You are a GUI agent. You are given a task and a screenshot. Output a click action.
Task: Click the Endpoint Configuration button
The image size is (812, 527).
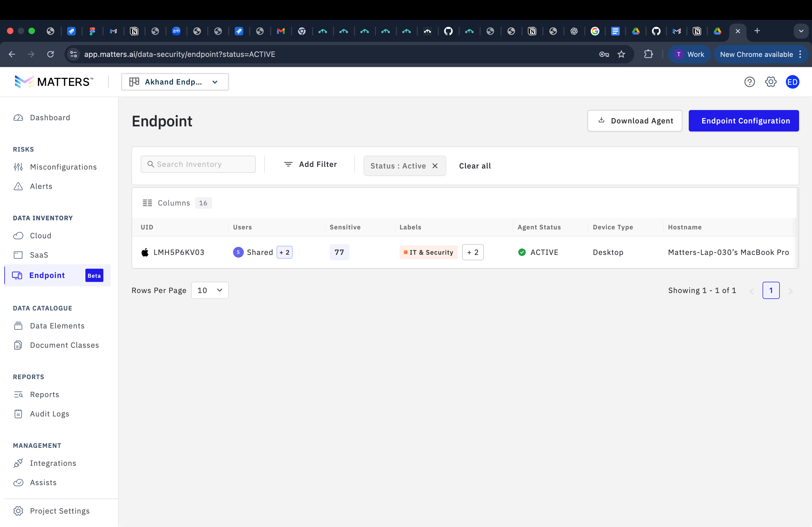point(744,121)
